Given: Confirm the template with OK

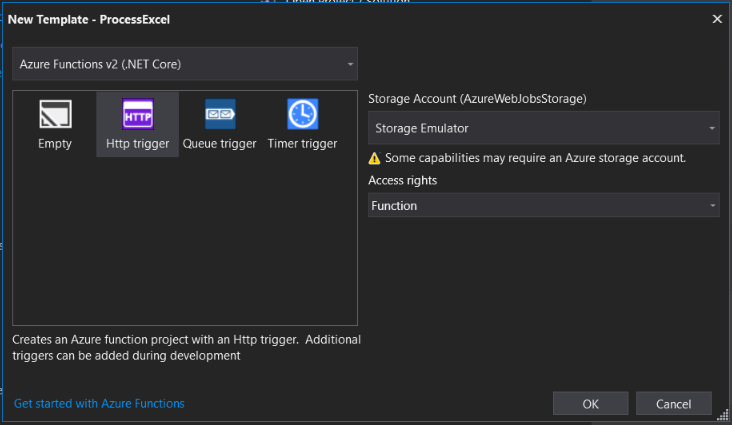Looking at the screenshot, I should (591, 404).
